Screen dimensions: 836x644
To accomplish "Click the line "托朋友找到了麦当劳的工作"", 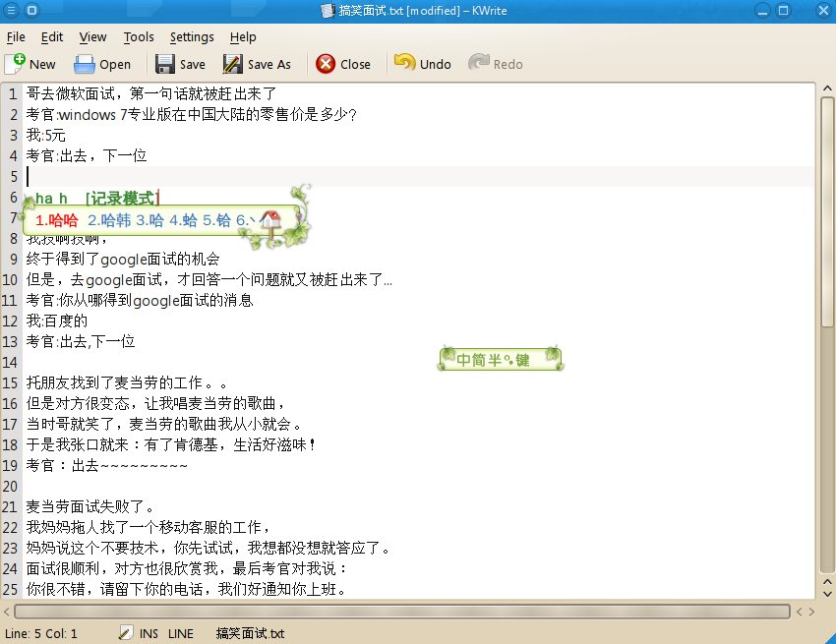I will click(x=127, y=382).
